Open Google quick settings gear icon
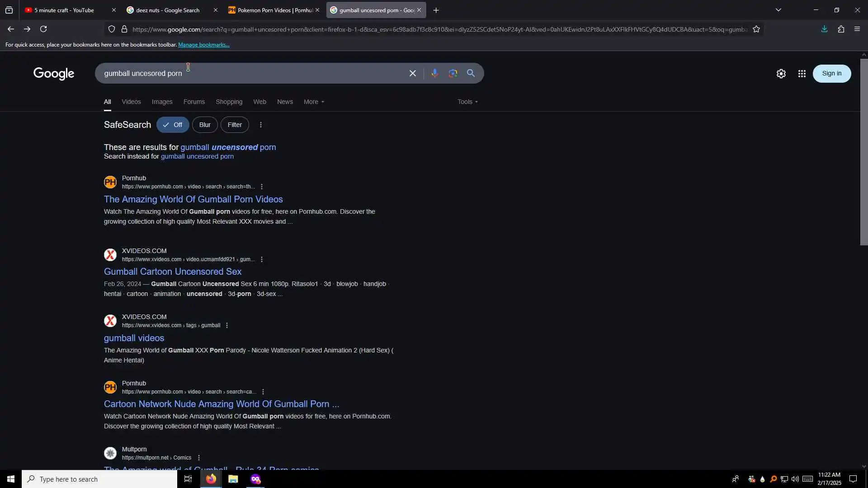 pyautogui.click(x=781, y=74)
